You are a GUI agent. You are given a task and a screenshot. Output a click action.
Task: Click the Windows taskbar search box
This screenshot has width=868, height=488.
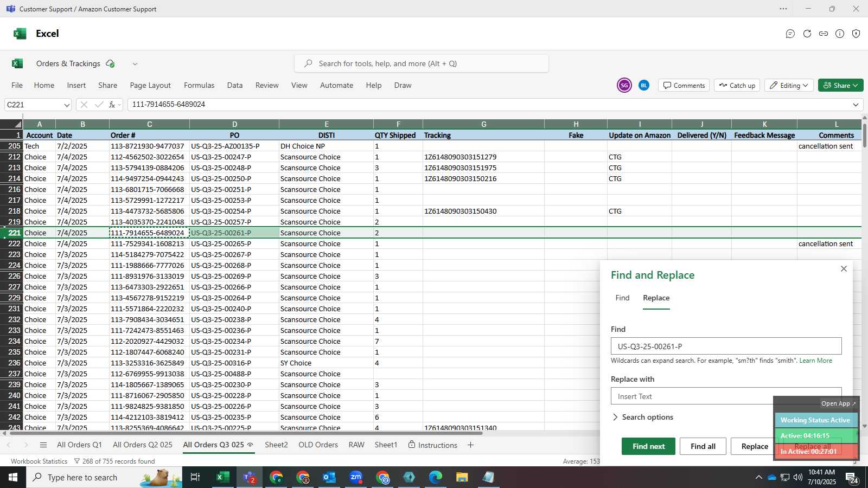point(104,477)
